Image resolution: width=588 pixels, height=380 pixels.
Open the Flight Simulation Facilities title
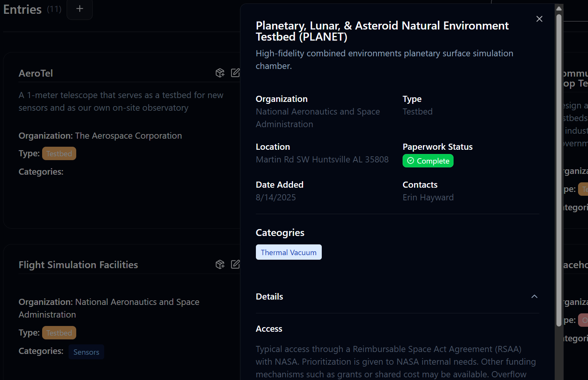pyautogui.click(x=78, y=265)
